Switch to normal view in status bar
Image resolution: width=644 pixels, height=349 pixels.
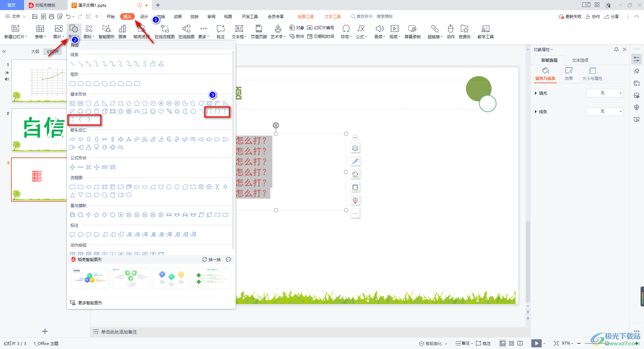[502, 343]
